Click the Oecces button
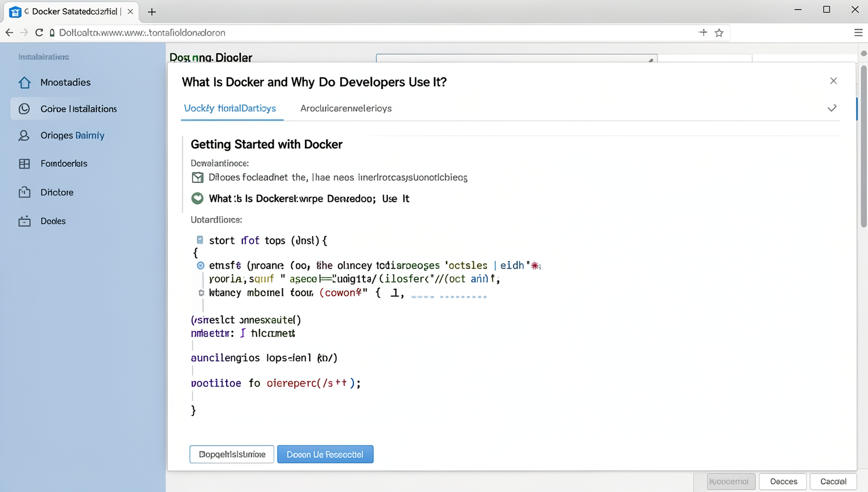Image resolution: width=868 pixels, height=492 pixels. coord(784,481)
